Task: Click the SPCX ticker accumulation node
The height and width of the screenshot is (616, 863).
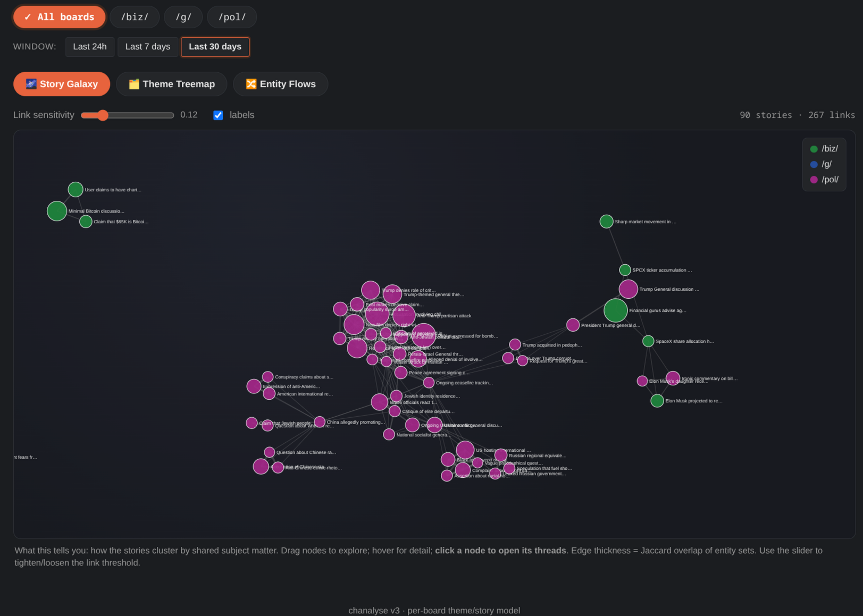Action: pyautogui.click(x=625, y=270)
